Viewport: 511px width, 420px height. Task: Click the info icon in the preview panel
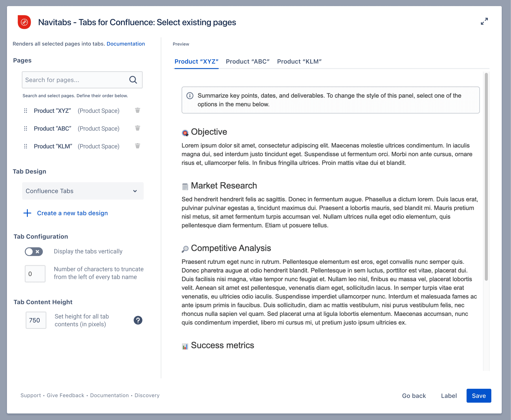point(190,95)
